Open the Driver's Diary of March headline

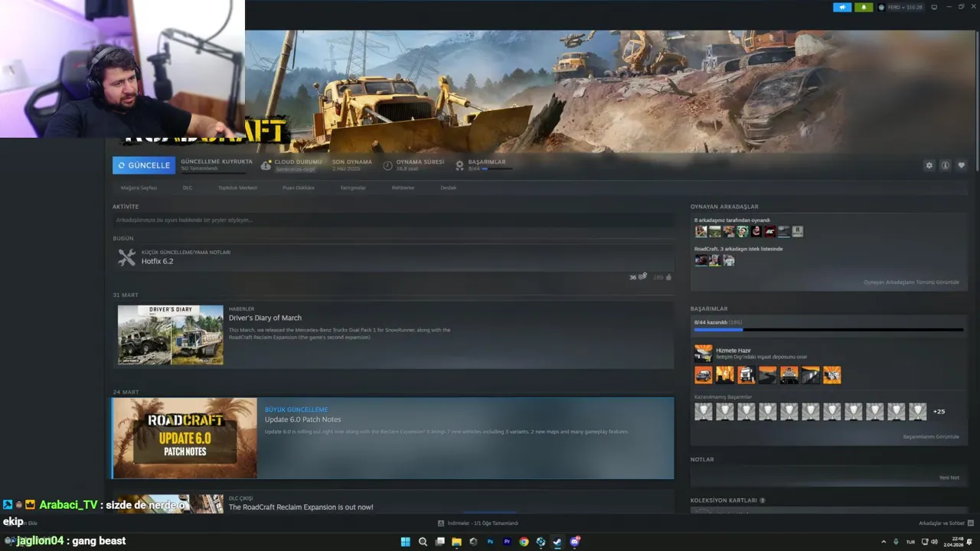pyautogui.click(x=265, y=318)
